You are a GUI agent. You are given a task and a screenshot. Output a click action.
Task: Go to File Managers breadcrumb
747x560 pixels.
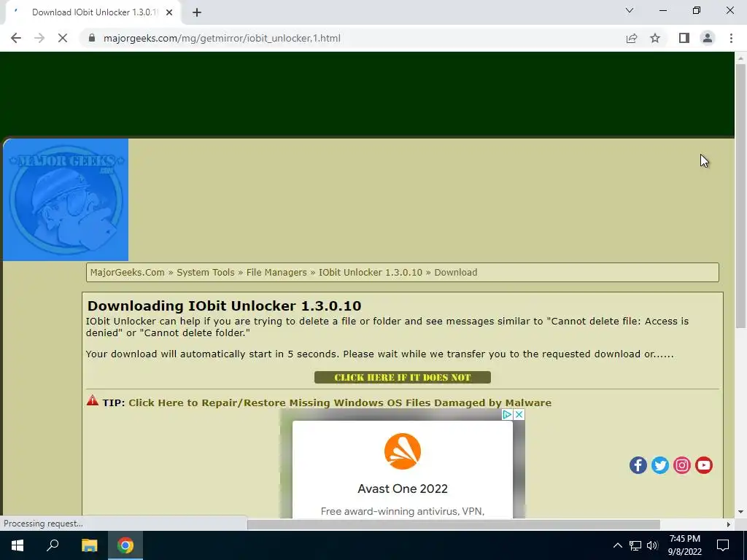[x=276, y=273]
